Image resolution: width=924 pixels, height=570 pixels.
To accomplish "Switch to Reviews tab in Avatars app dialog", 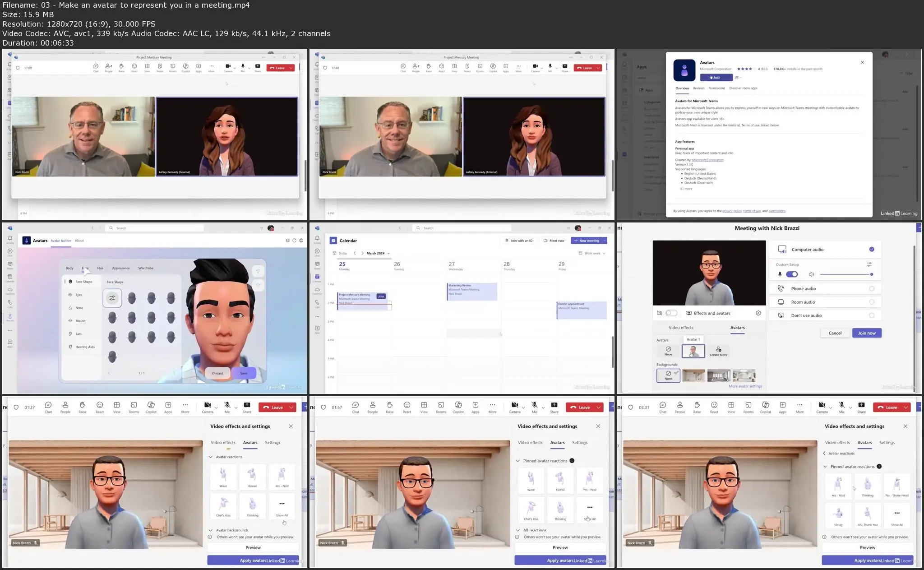I will coord(699,88).
